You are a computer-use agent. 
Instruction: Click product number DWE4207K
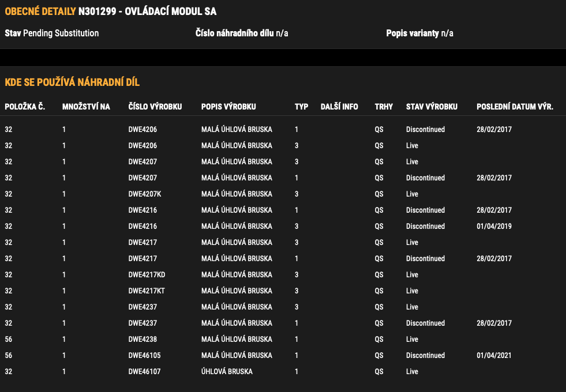[145, 194]
